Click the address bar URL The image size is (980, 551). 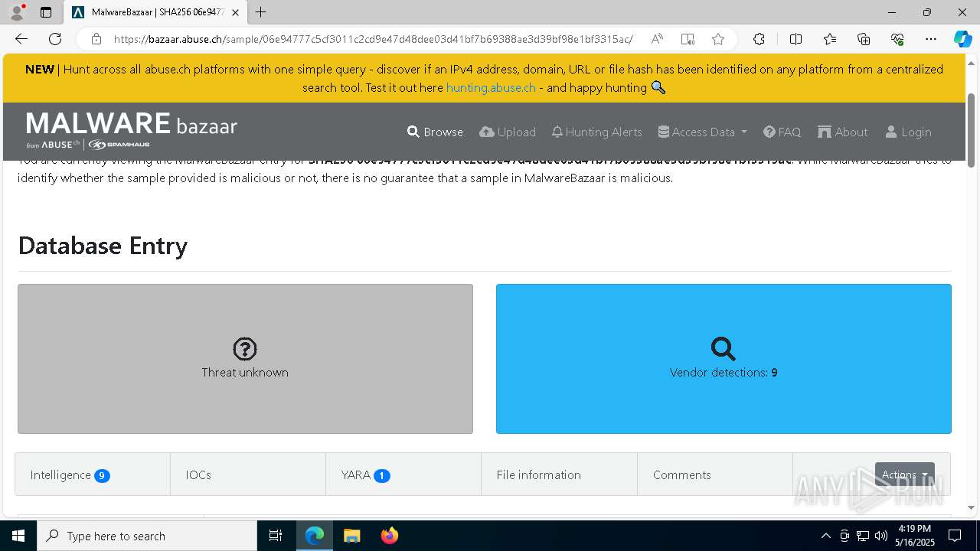point(373,39)
